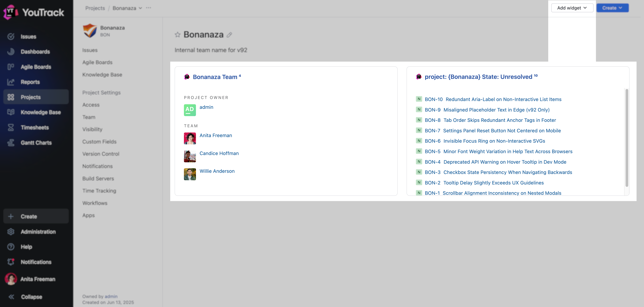
Task: Expand the Add widget dropdown
Action: 572,8
